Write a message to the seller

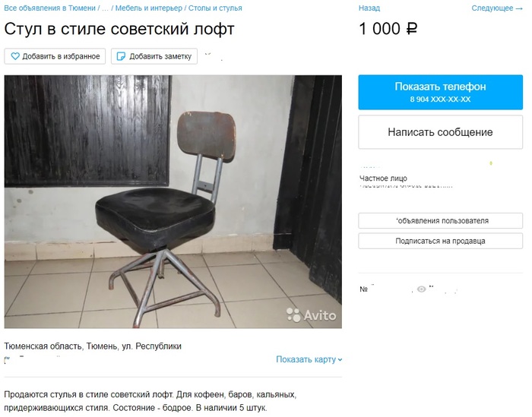tap(440, 132)
